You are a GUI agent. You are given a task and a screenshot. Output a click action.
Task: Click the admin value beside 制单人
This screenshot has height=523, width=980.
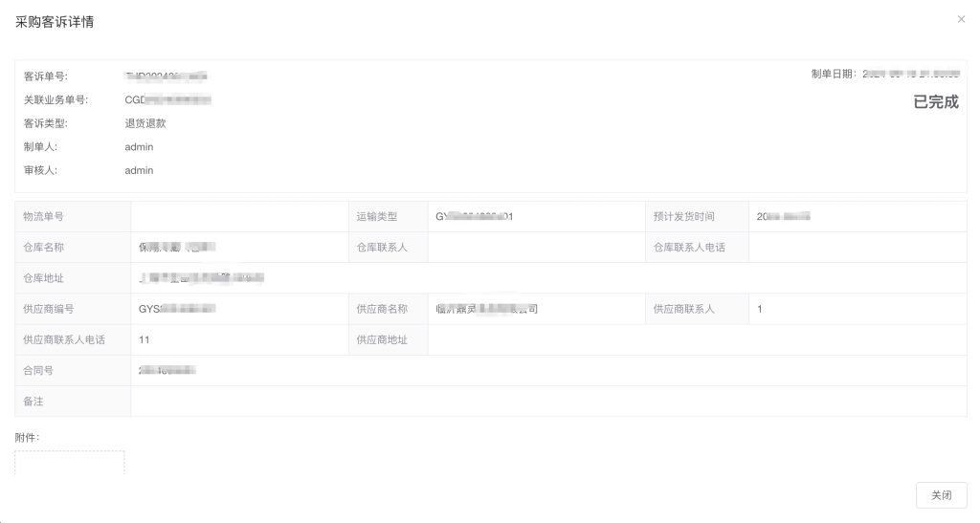pos(139,147)
